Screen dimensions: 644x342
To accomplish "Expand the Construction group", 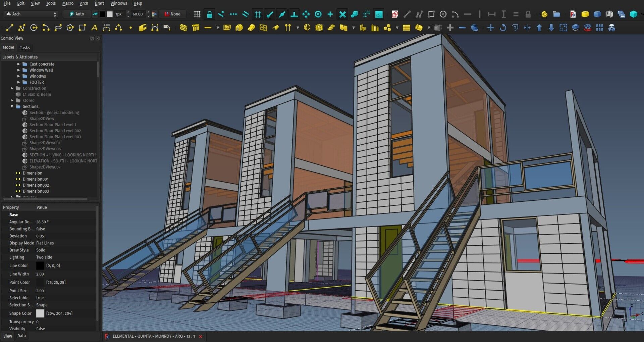I will point(12,88).
